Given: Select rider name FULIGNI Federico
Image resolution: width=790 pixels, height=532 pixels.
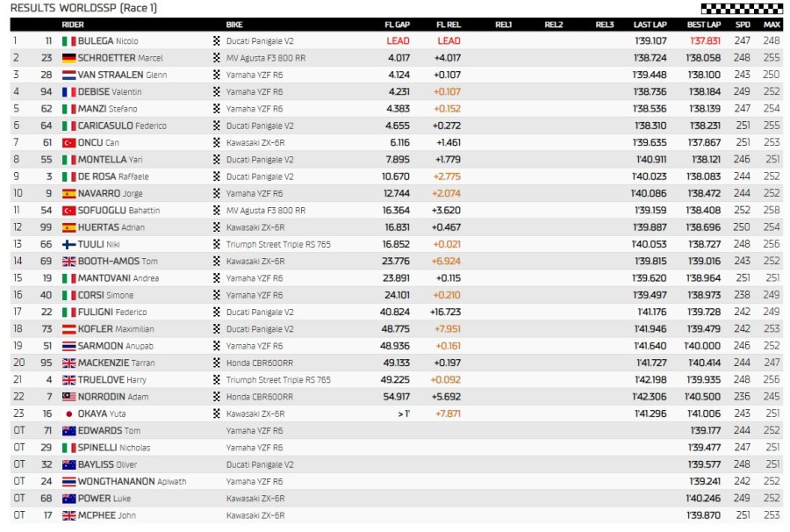Looking at the screenshot, I should [112, 313].
